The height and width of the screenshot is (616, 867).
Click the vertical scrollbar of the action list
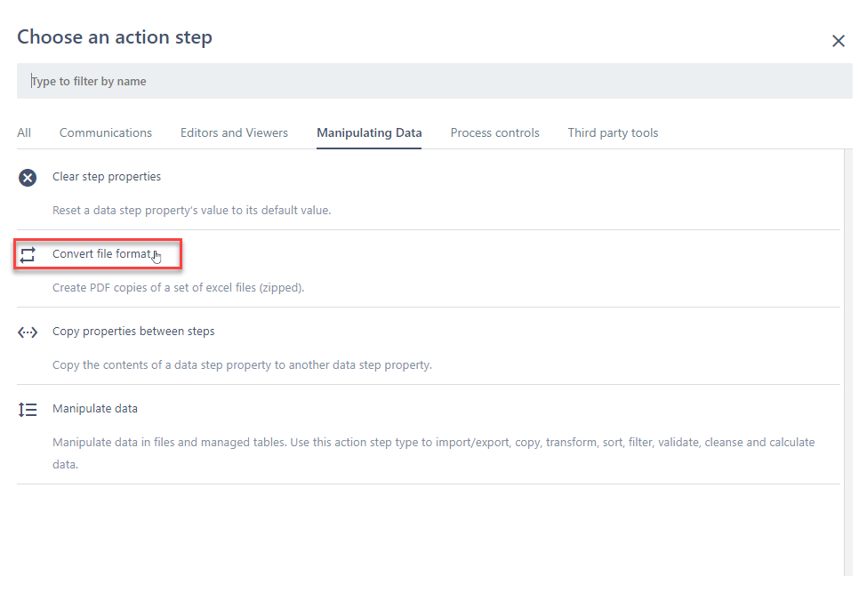[847, 356]
